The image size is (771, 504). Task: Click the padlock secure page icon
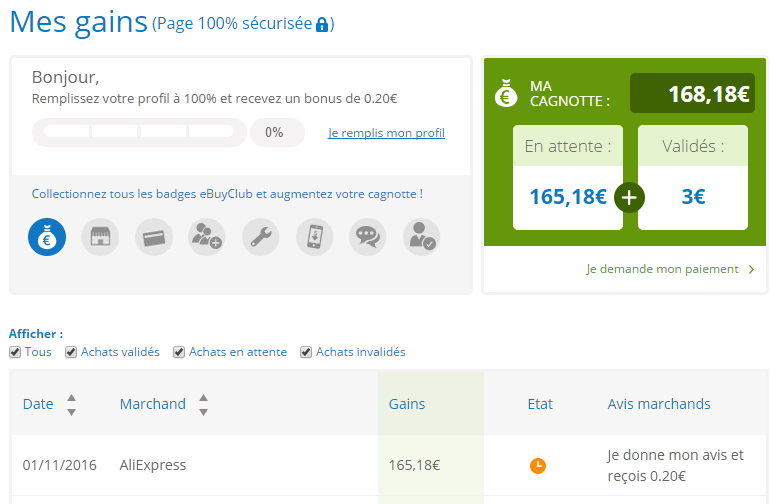coord(322,25)
